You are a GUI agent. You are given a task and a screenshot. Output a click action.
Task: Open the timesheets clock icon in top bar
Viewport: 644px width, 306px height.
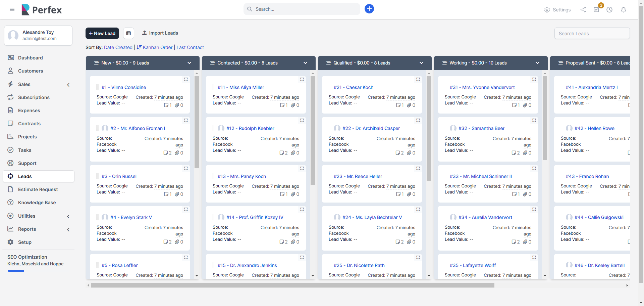(x=610, y=10)
